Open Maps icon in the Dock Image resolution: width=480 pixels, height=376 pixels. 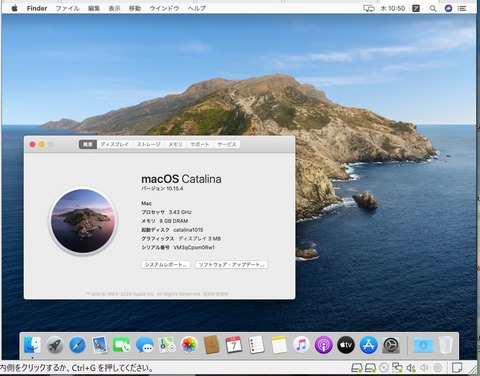point(167,345)
